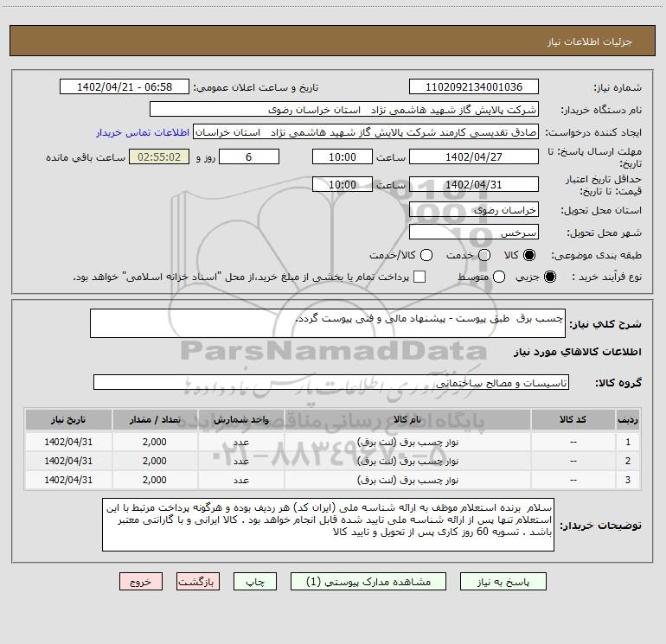Click the جزئیات اطلاعات نیاز page title
The image size is (666, 644).
click(x=590, y=41)
